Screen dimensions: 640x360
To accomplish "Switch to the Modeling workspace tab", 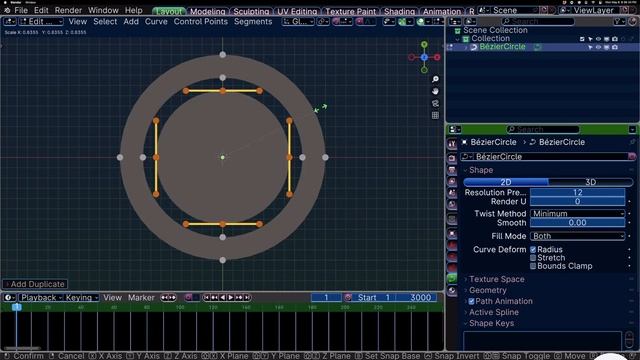I will tap(207, 11).
